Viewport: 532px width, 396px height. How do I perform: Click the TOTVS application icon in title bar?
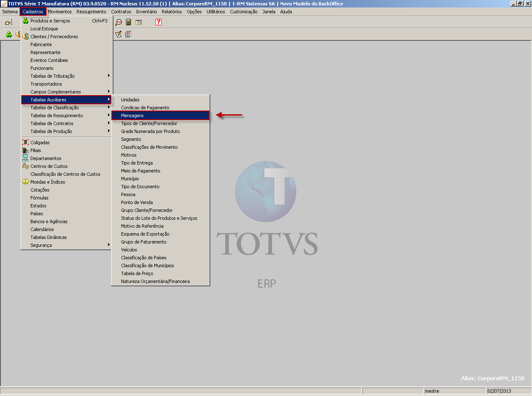click(x=4, y=4)
